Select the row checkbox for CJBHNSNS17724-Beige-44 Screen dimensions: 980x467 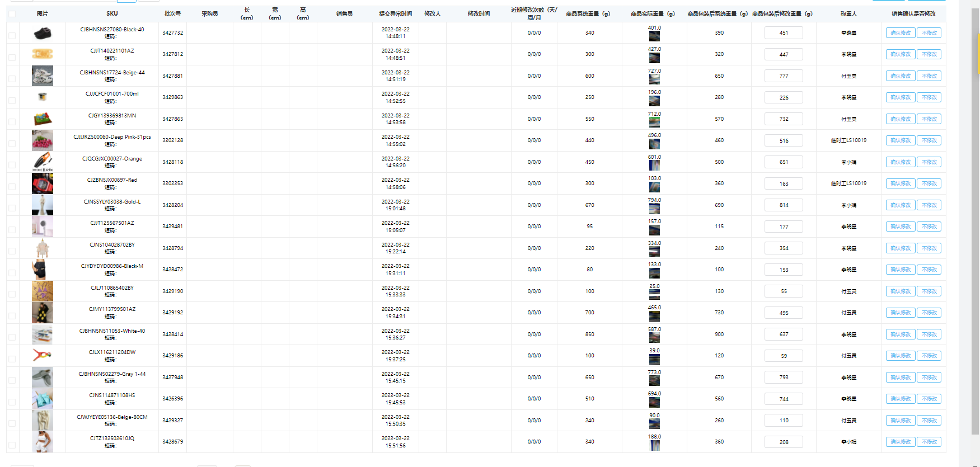pos(12,79)
